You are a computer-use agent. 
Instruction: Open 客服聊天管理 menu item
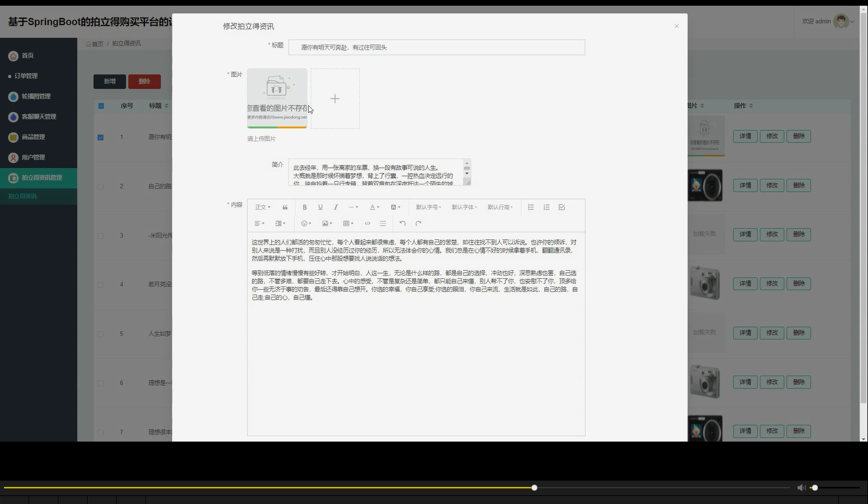tap(38, 117)
